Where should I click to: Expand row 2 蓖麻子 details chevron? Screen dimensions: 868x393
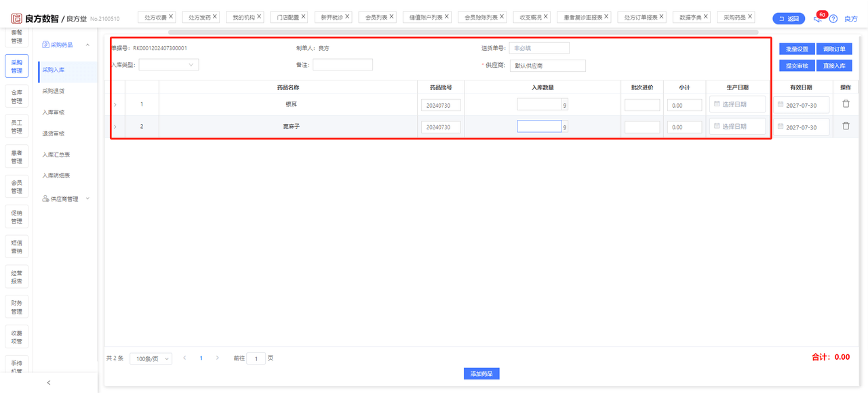pos(115,127)
